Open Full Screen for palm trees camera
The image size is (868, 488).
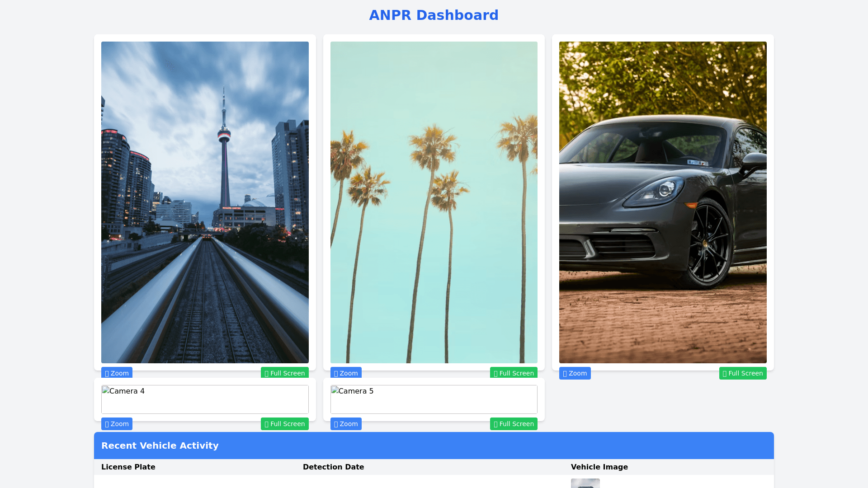(x=514, y=373)
